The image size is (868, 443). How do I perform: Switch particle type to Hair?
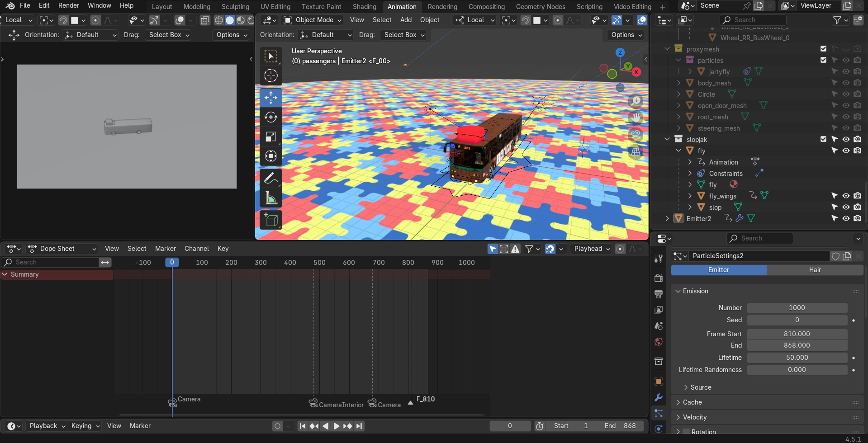tap(815, 270)
